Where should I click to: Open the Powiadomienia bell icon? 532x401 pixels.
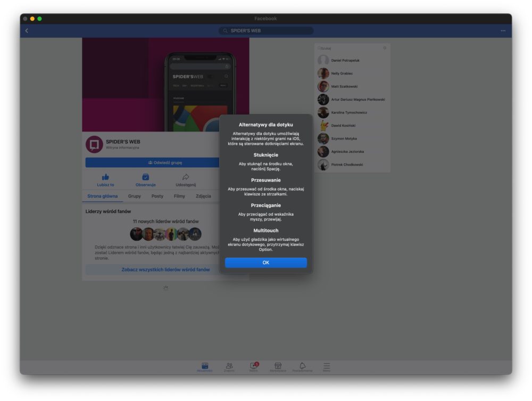coord(302,366)
